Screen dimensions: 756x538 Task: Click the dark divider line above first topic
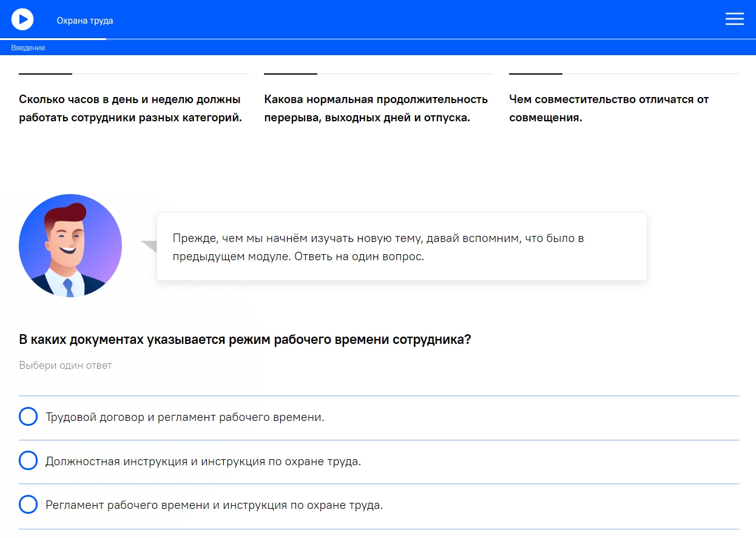point(46,74)
